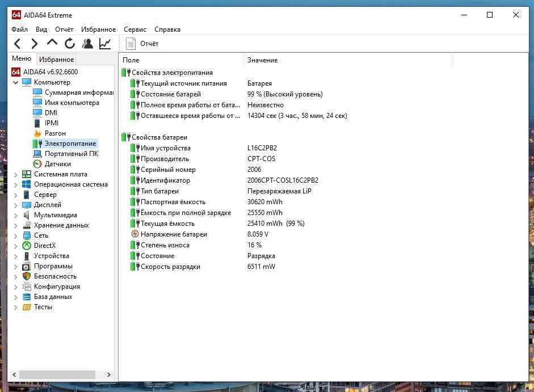534x392 pixels.
Task: Expand the Операционная система node
Action: [x=15, y=184]
